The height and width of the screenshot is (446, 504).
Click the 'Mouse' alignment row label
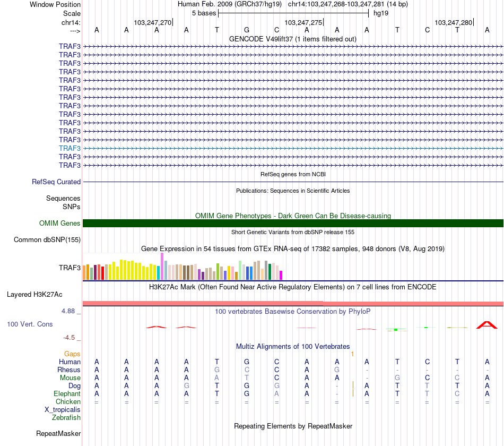click(70, 378)
